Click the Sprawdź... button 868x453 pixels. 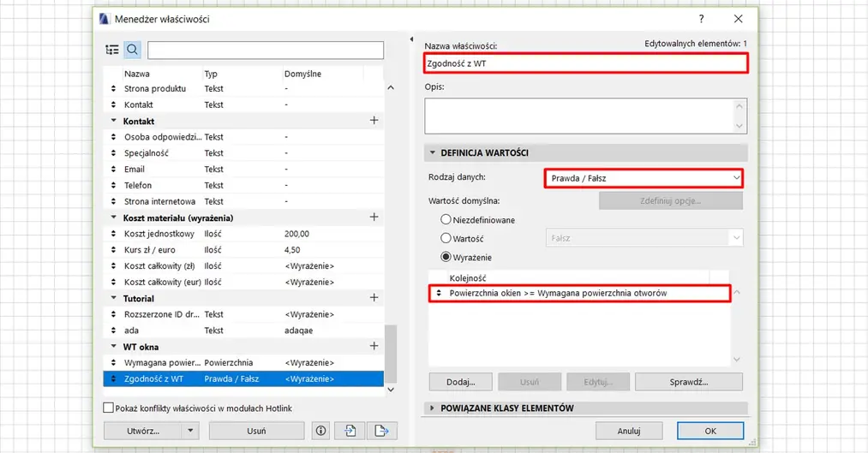[689, 382]
